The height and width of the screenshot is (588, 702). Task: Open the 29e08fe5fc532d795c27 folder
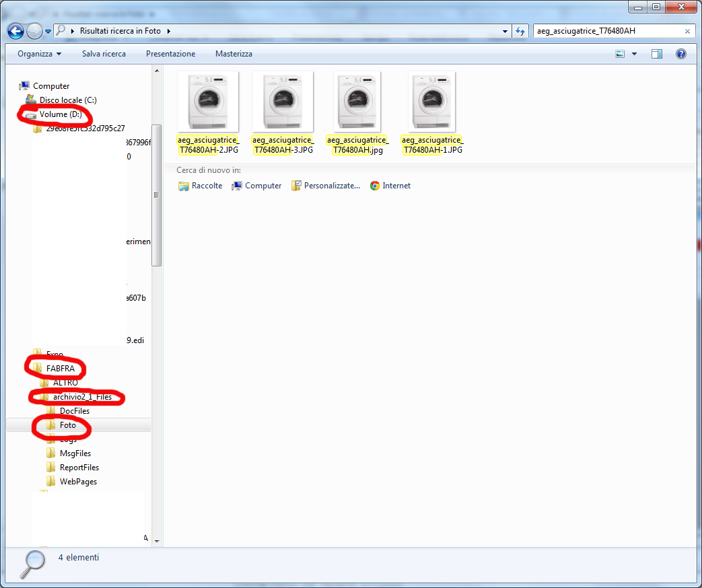[85, 128]
